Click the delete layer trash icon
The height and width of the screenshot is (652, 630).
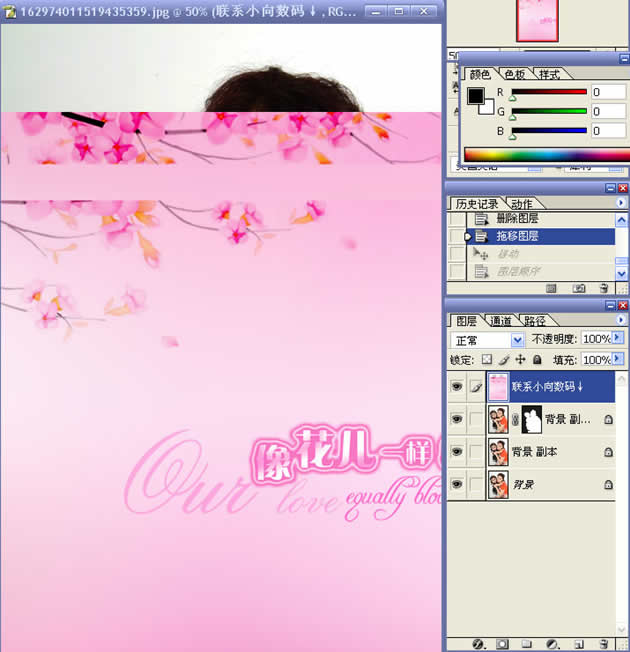[604, 644]
